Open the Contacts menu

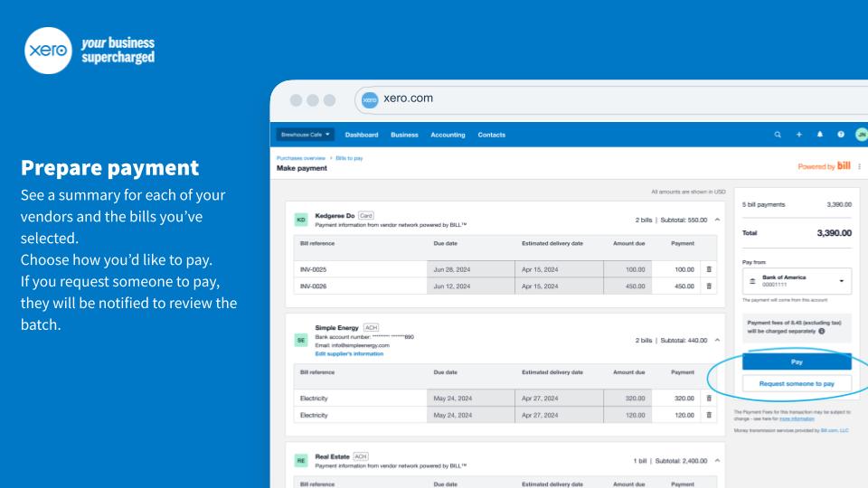pyautogui.click(x=492, y=135)
